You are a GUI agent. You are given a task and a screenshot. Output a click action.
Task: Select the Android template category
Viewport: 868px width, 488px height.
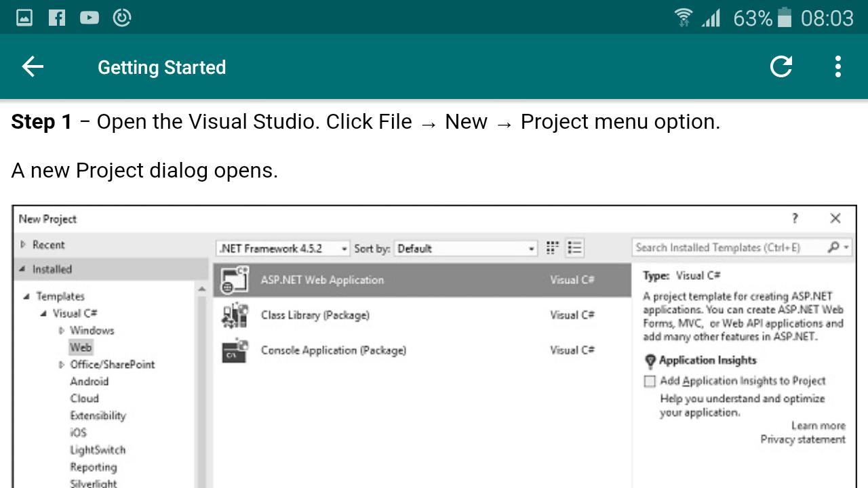coord(89,381)
